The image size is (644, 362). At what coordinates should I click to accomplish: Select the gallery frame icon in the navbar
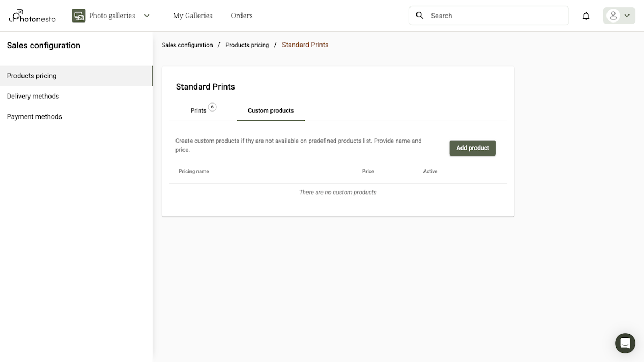click(x=78, y=16)
